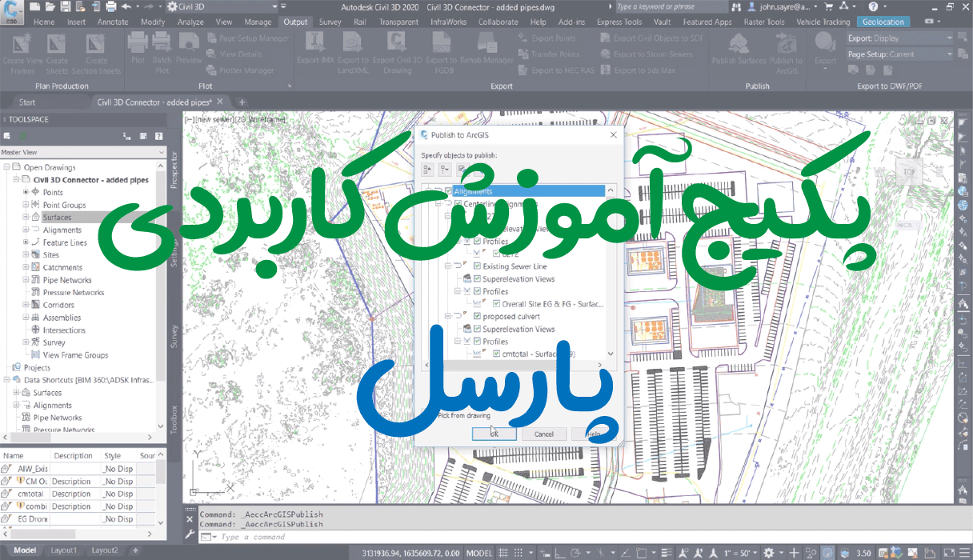973x560 pixels.
Task: Uncheck the Alignments root checkbox in dialog
Action: [x=448, y=191]
